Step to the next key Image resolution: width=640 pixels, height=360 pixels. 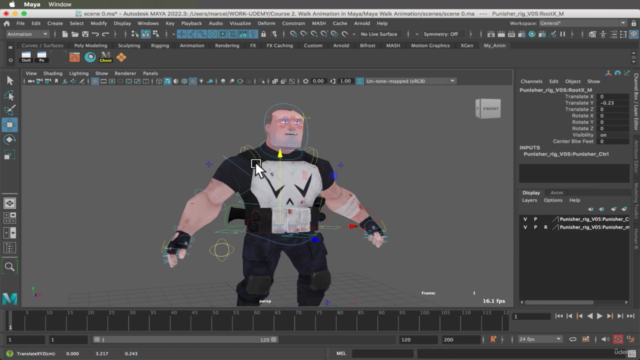[610, 316]
